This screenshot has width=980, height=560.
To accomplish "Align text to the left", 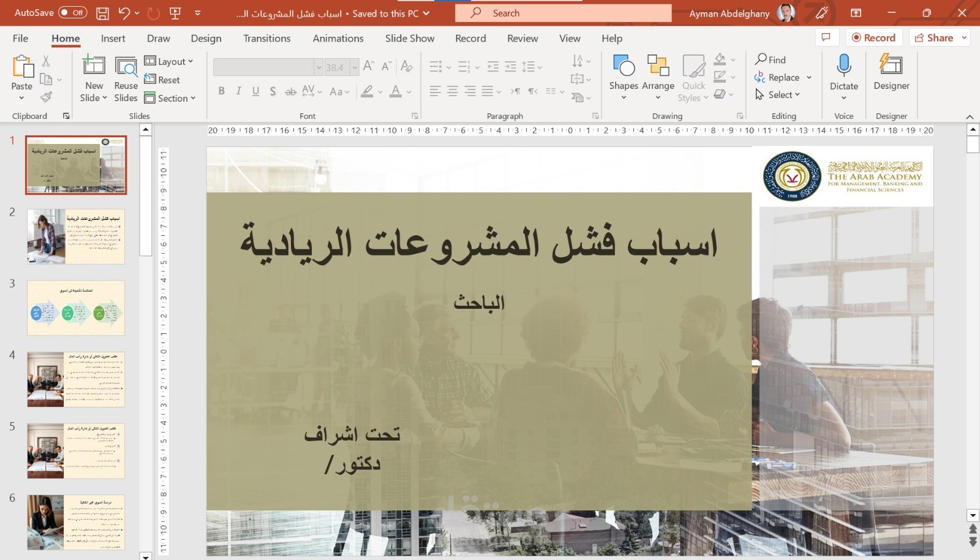I will pyautogui.click(x=435, y=91).
